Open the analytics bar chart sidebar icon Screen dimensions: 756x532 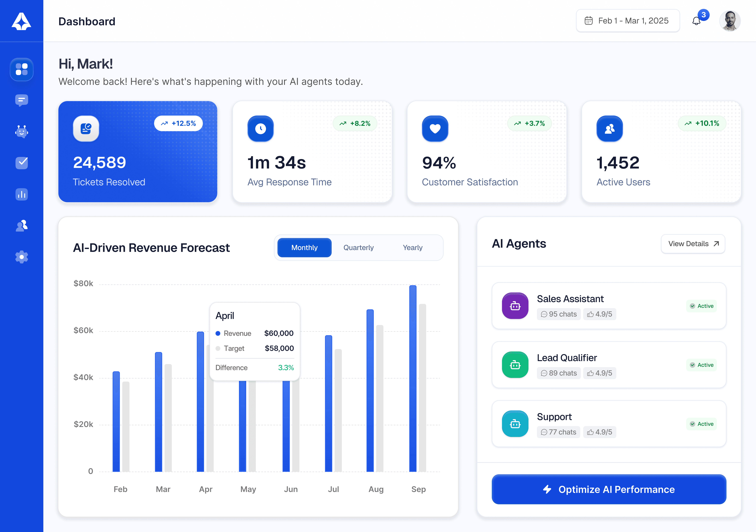pyautogui.click(x=21, y=194)
